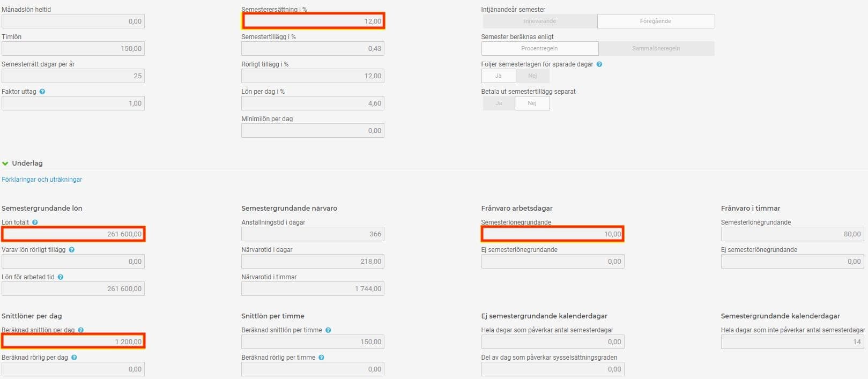The image size is (868, 379).
Task: Click help icon next to Faktor uttag
Action: [42, 92]
